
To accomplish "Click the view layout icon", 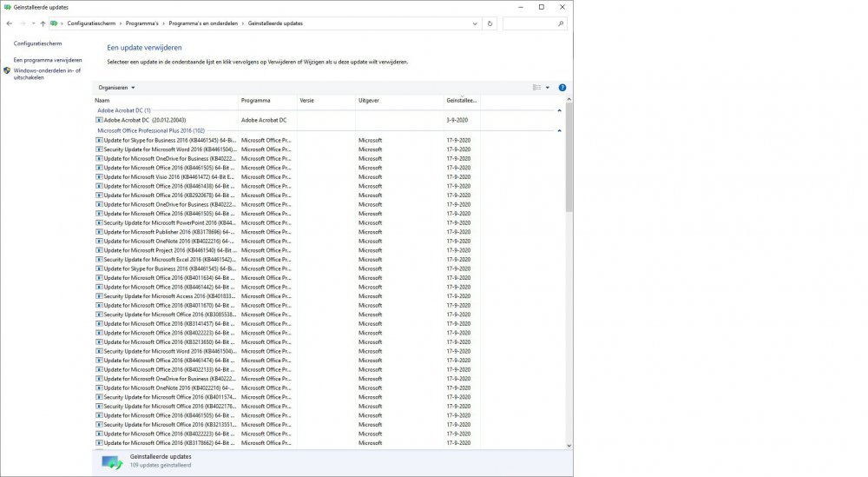I will click(x=536, y=88).
